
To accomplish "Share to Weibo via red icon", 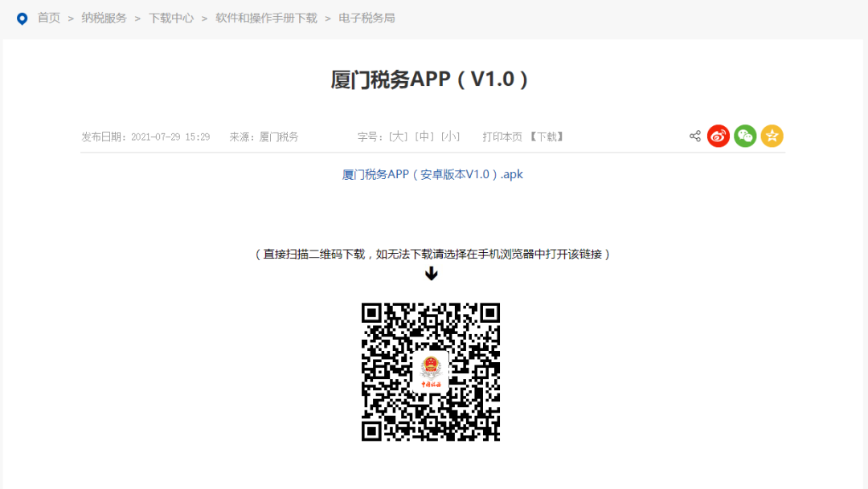I will (x=718, y=136).
